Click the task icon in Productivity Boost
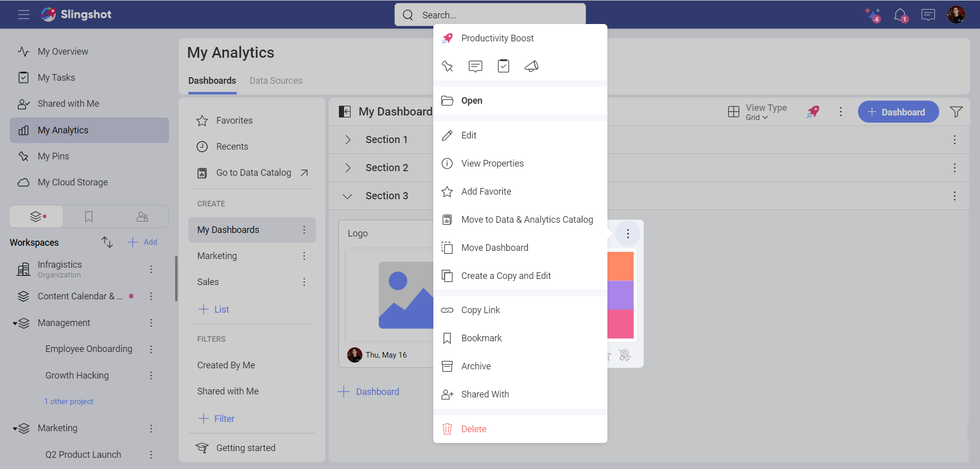Screen dimensions: 980x469 click(503, 66)
